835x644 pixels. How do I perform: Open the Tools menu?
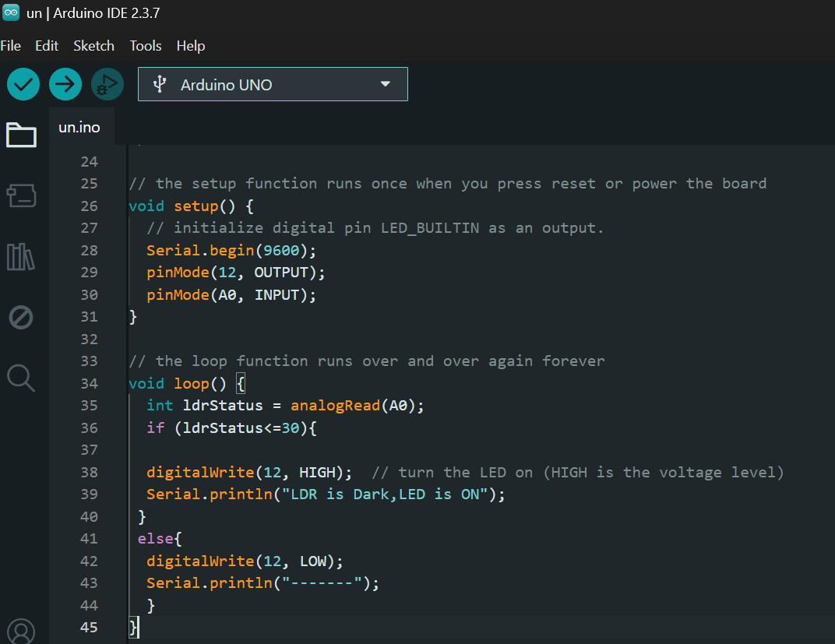click(146, 46)
